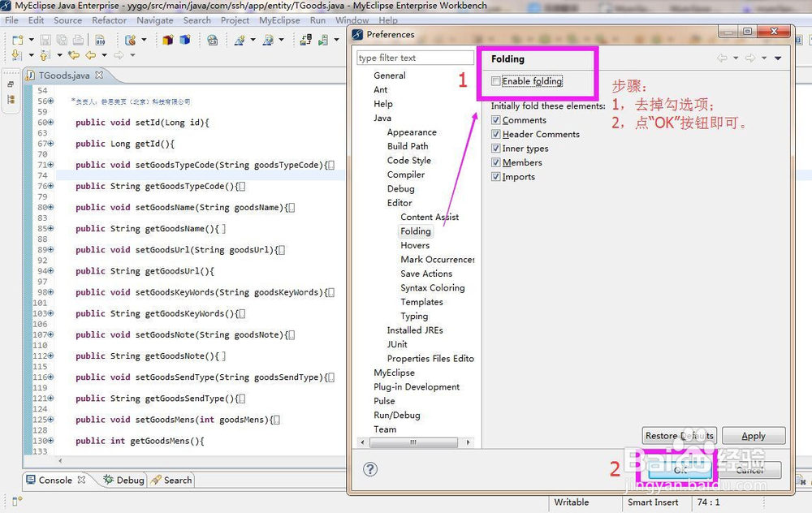Click the restore view icon in the left sidebar
This screenshot has height=513, width=812.
[x=11, y=84]
